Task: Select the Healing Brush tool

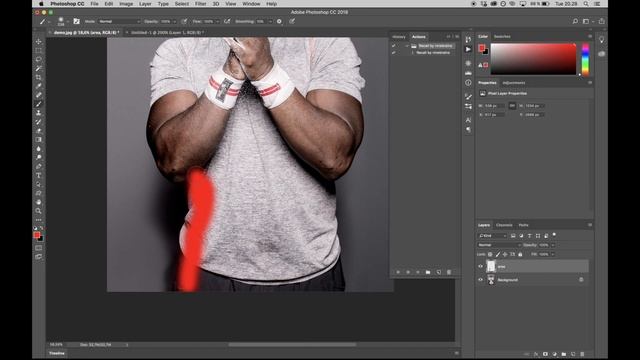Action: coord(38,95)
